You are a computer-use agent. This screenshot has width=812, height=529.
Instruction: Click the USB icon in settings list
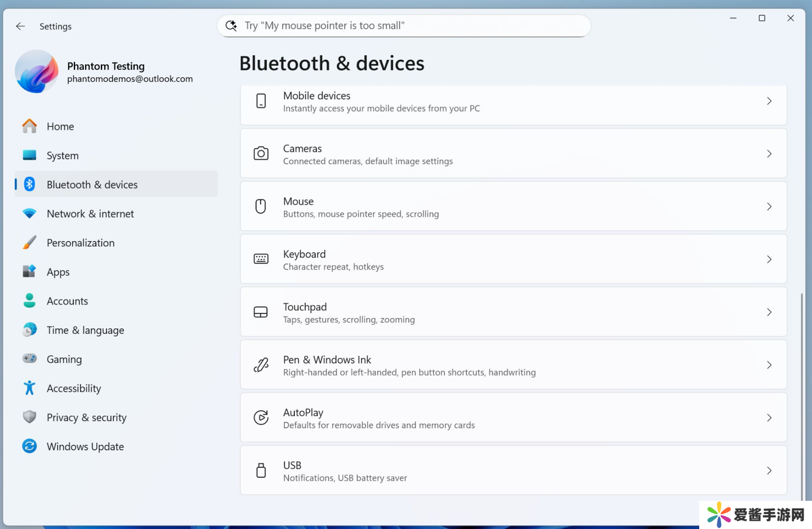tap(261, 471)
